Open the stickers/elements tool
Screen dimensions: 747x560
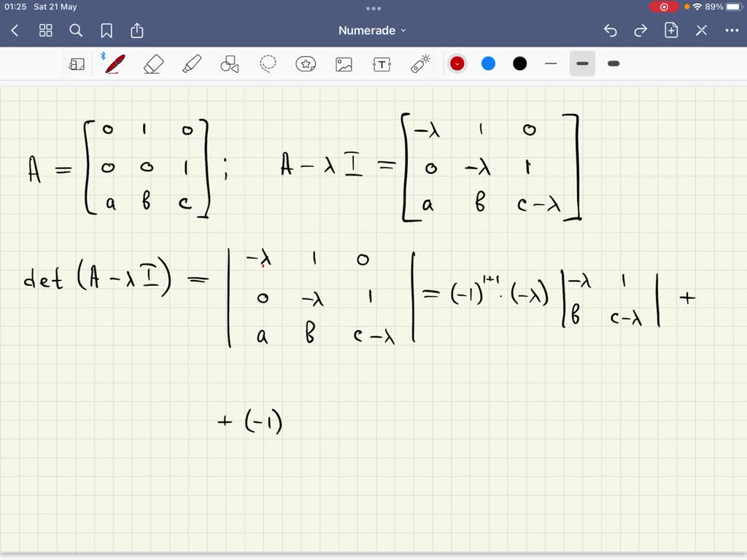pyautogui.click(x=306, y=63)
